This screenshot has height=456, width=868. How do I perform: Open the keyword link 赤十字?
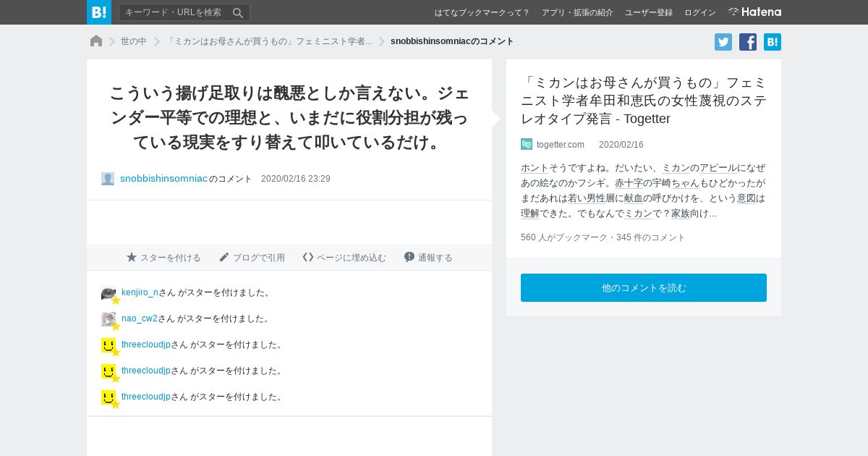point(629,183)
